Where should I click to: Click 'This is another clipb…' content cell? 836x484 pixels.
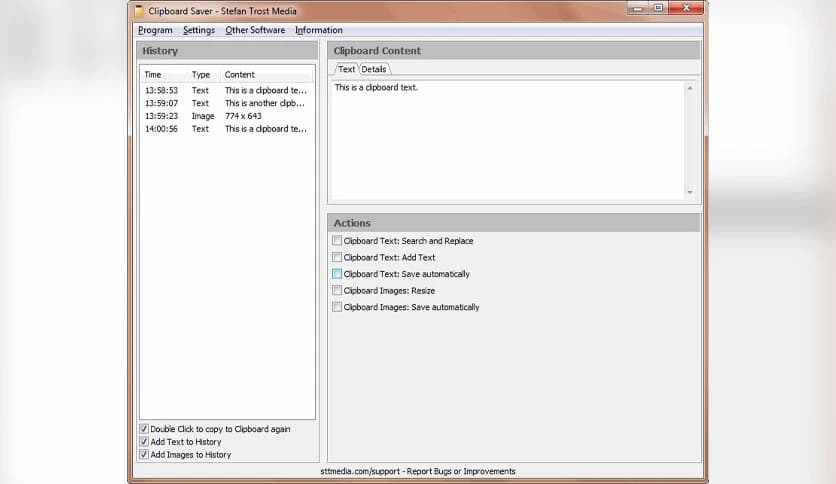[x=264, y=103]
